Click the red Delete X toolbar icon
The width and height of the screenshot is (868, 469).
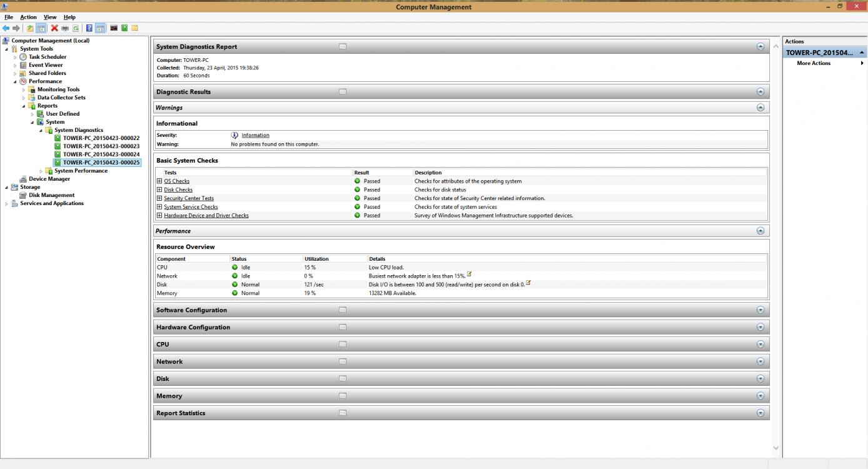(54, 28)
